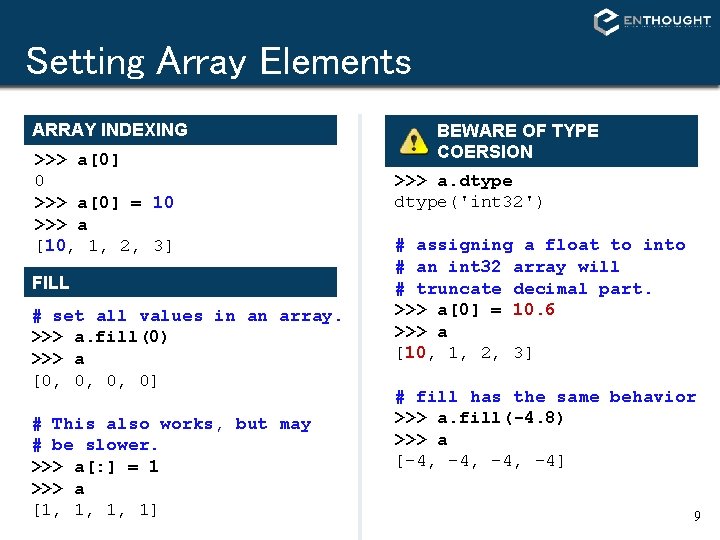The height and width of the screenshot is (540, 720).
Task: Click the Enthought logo icon
Action: click(x=606, y=22)
